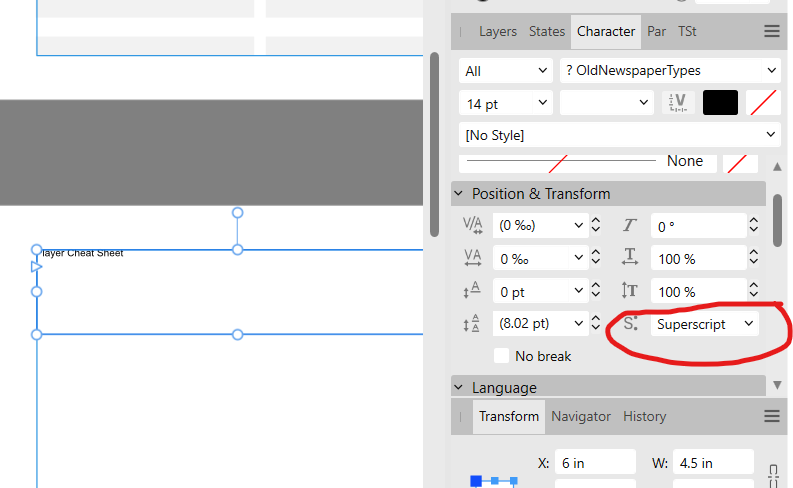Click the 0 ° shear input field

[x=698, y=226]
